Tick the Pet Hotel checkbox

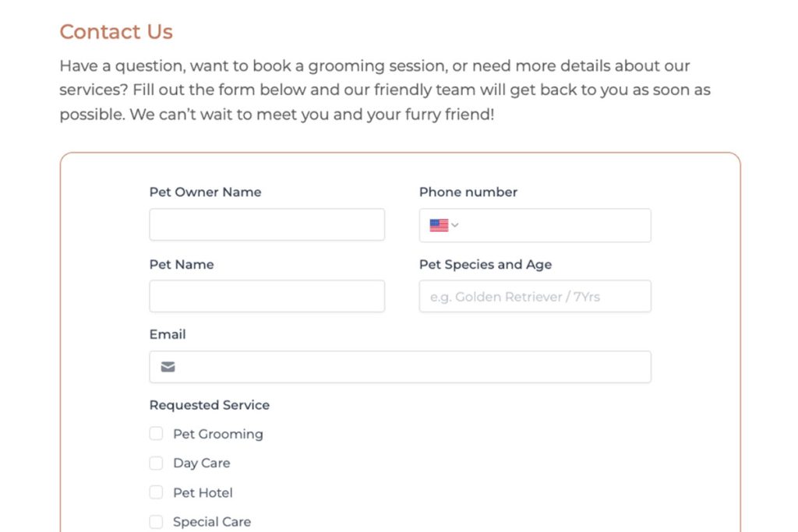click(157, 492)
